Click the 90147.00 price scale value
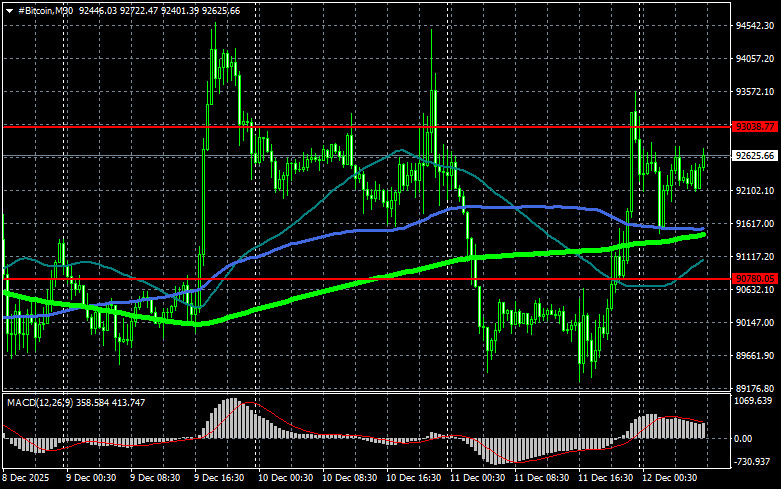The image size is (781, 489). point(755,323)
